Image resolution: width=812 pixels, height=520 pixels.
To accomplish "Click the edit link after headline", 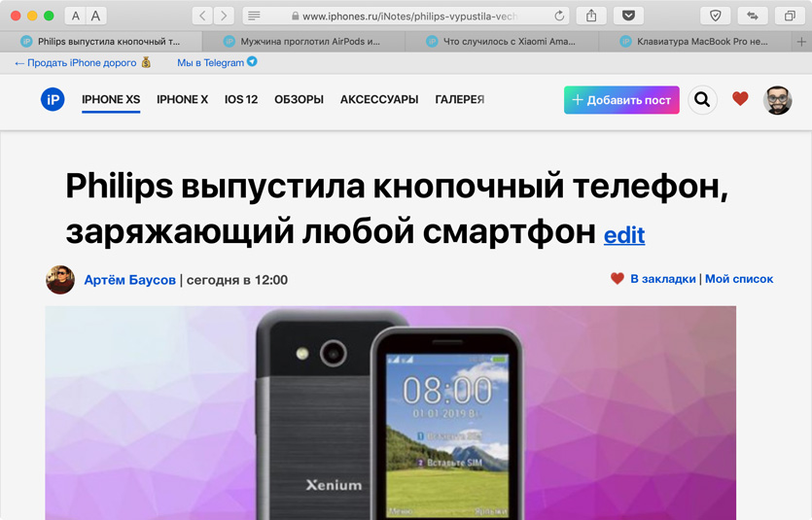I will click(624, 235).
